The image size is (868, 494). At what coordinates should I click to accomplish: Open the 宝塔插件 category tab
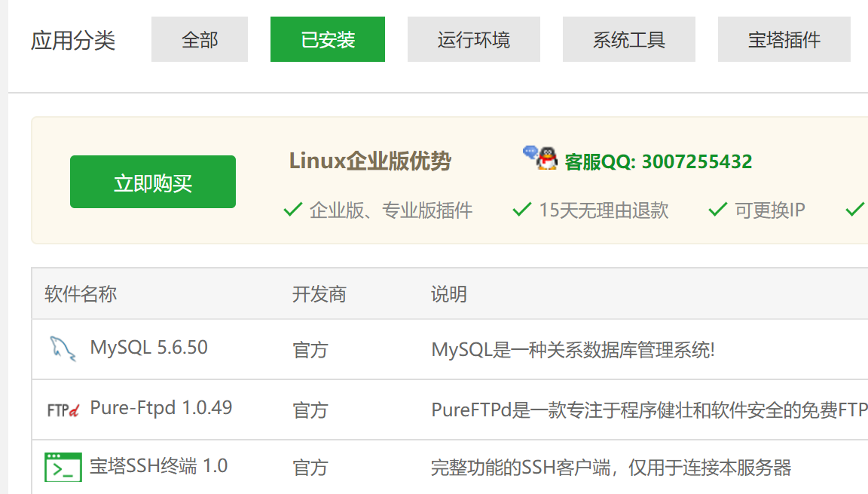tap(784, 39)
